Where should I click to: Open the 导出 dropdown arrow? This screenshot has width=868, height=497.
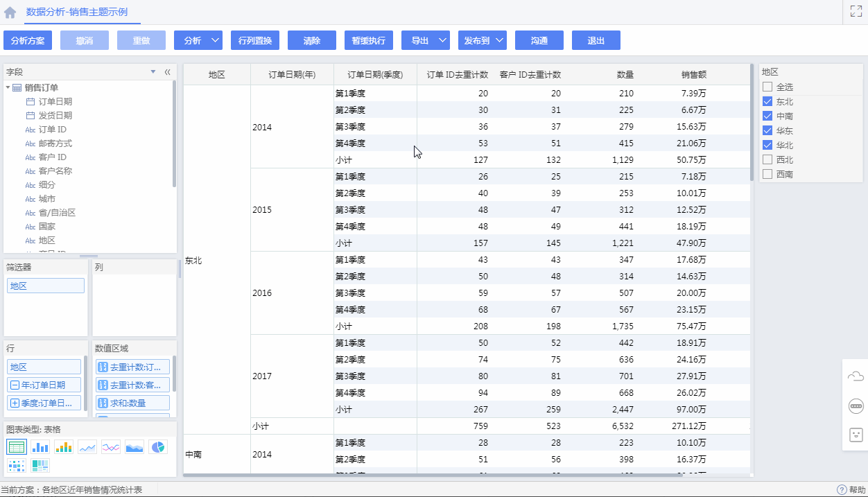[x=443, y=41]
